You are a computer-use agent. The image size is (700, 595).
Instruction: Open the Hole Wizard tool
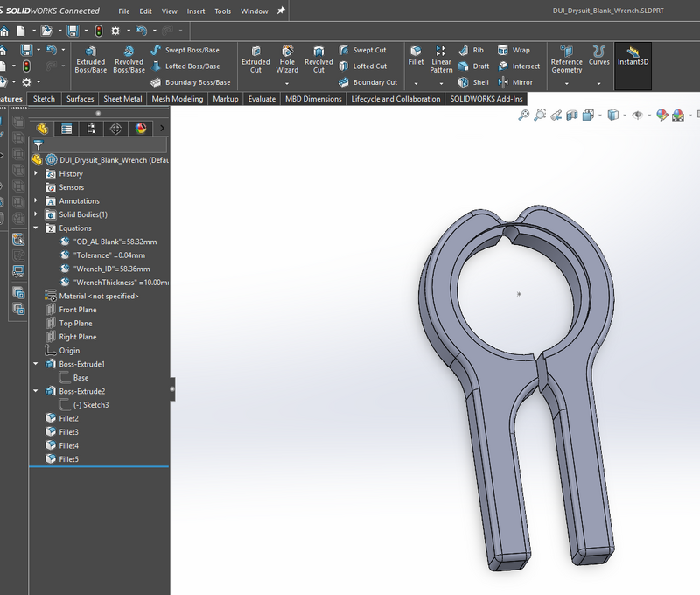tap(287, 60)
